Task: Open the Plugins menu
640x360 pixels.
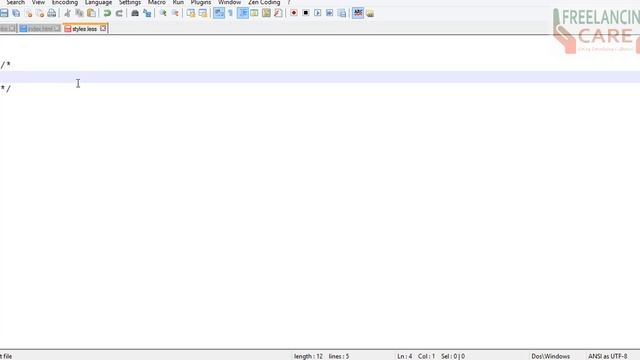Action: pos(201,2)
